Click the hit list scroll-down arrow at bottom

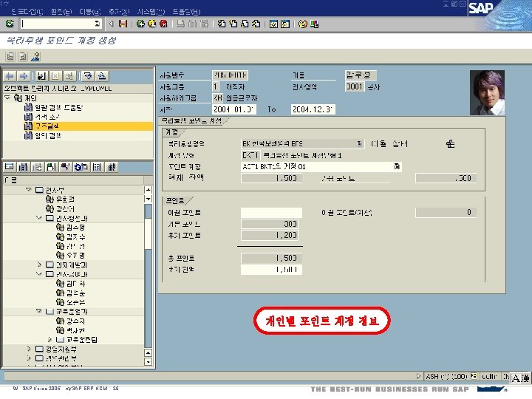tap(149, 361)
